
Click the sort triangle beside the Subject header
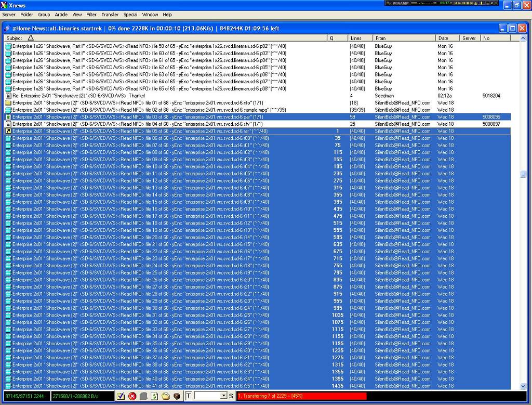31,38
